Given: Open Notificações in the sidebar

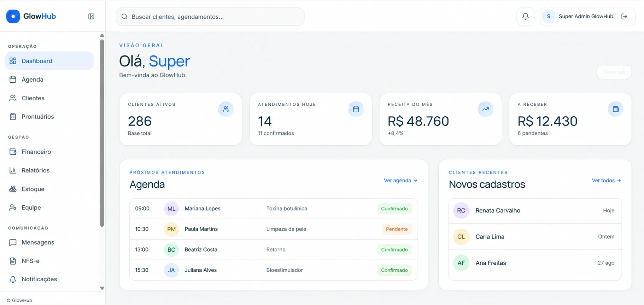Looking at the screenshot, I should [49, 279].
